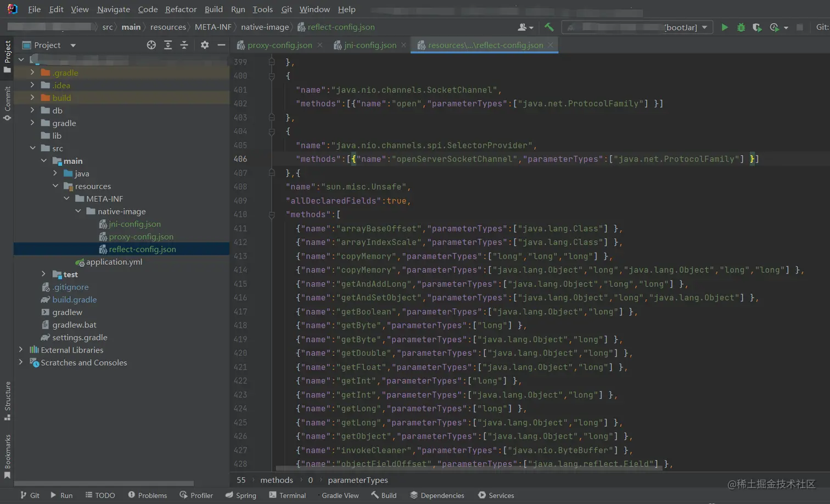Viewport: 830px width, 504px height.
Task: Start debugging with the bug icon
Action: coord(741,27)
